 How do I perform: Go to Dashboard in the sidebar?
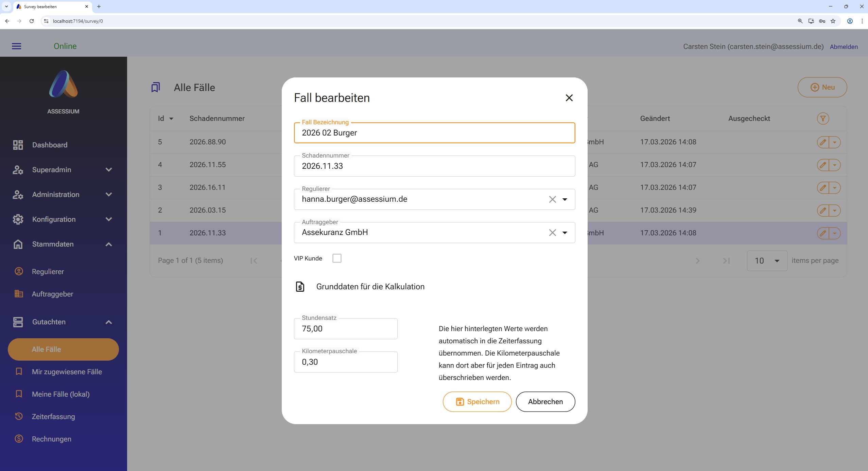pos(50,145)
